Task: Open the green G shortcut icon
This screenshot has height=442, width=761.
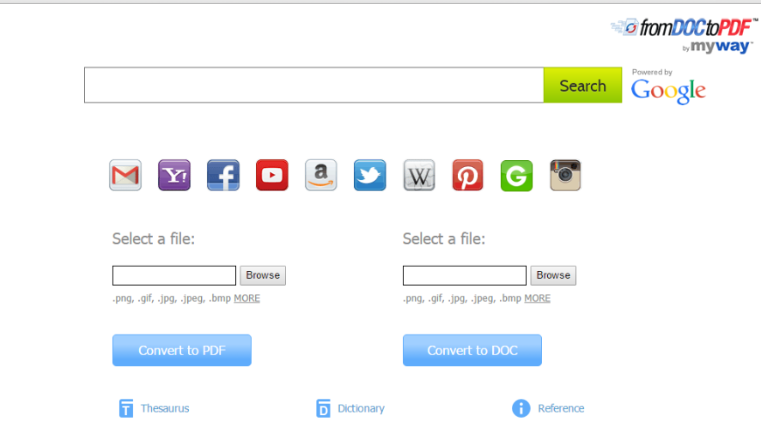Action: 516,175
